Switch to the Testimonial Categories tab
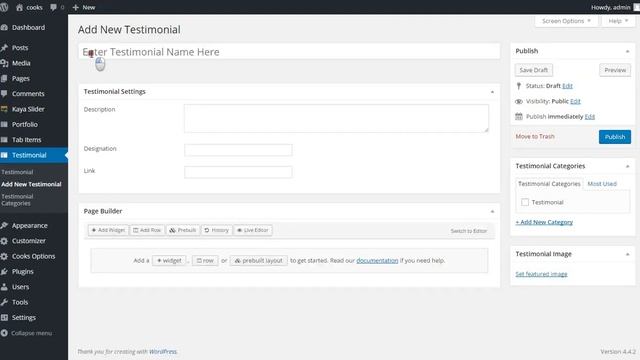The height and width of the screenshot is (360, 640). click(x=549, y=184)
